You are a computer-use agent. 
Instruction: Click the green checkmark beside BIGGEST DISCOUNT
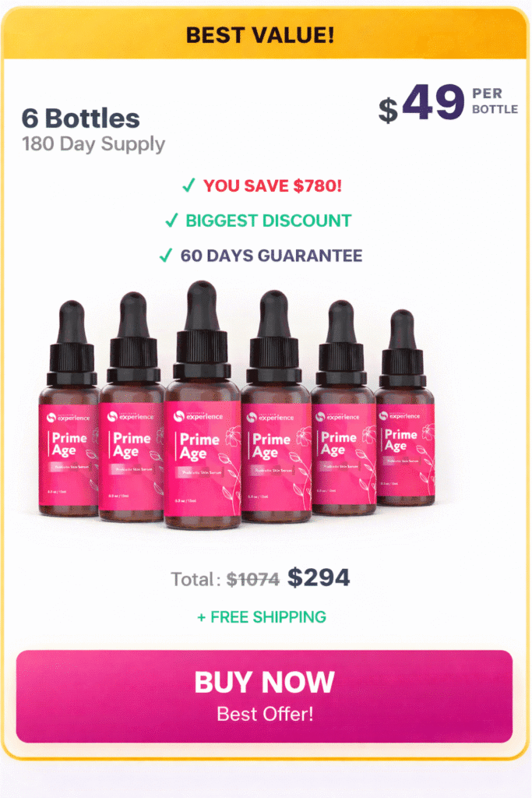click(x=171, y=221)
